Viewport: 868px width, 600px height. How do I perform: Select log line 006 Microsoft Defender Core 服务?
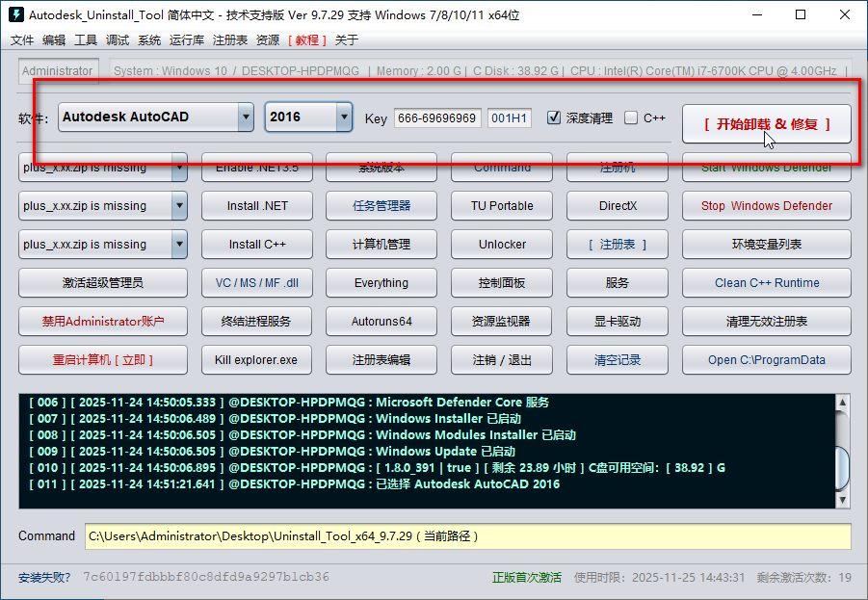289,403
